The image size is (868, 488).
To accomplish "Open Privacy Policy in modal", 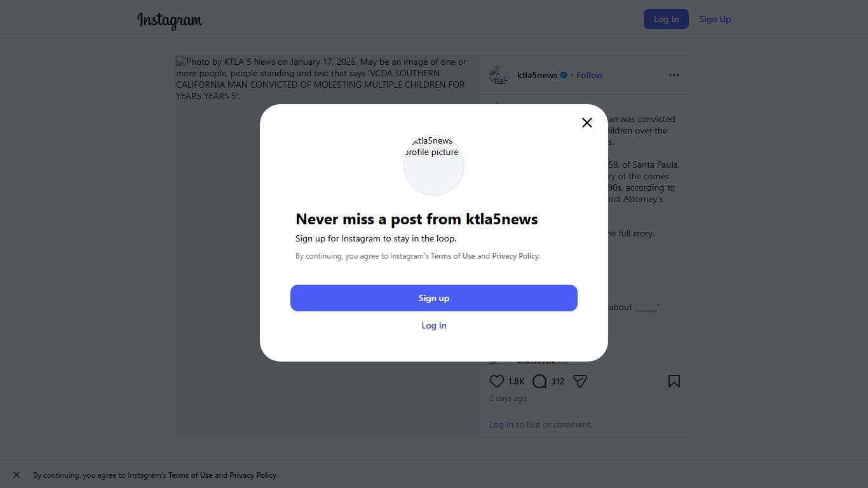I will [515, 256].
